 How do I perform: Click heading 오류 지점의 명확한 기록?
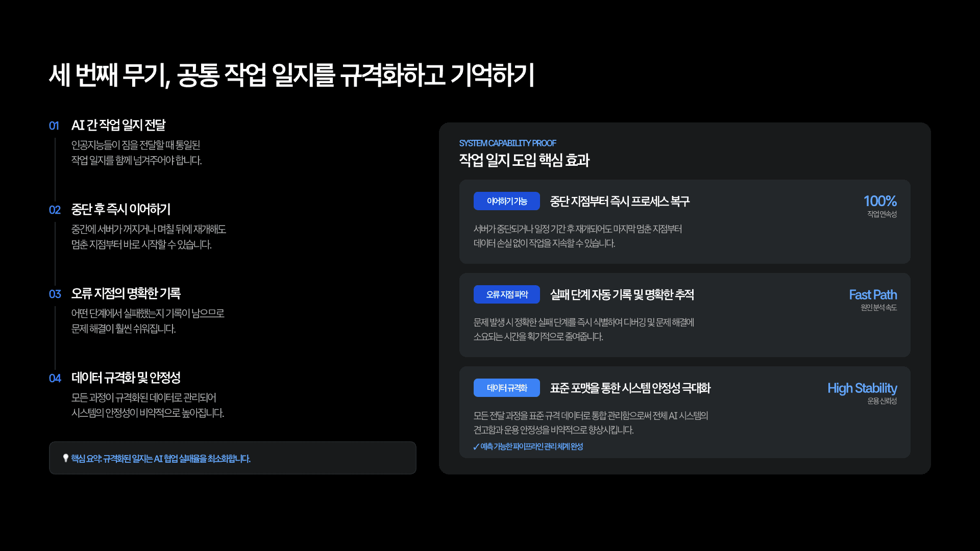[126, 293]
